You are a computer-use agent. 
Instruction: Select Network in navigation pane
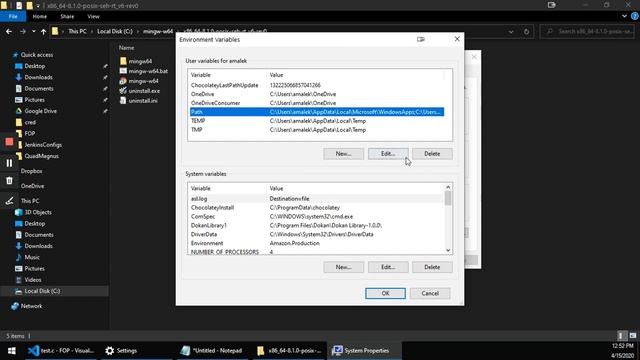point(31,306)
